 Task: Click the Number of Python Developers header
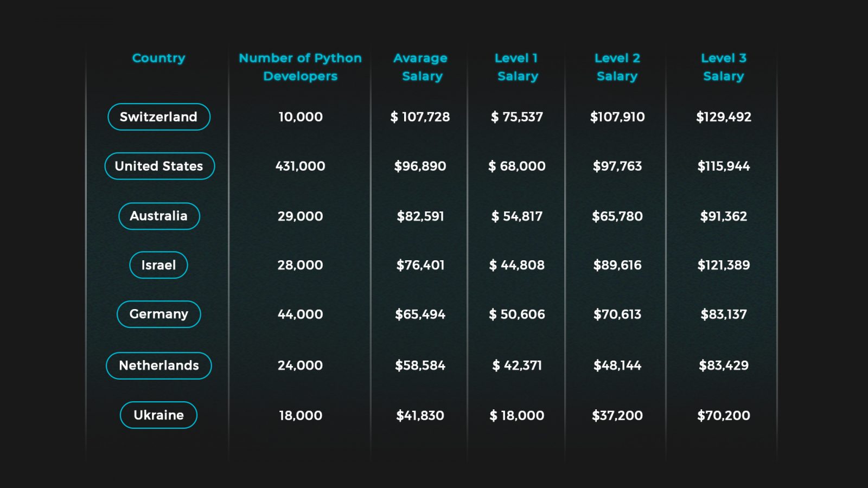coord(300,67)
